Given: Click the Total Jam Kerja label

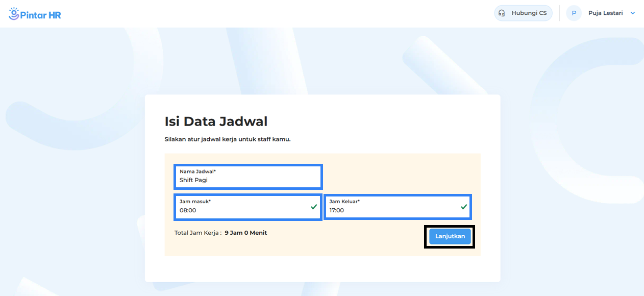Looking at the screenshot, I should tap(198, 233).
